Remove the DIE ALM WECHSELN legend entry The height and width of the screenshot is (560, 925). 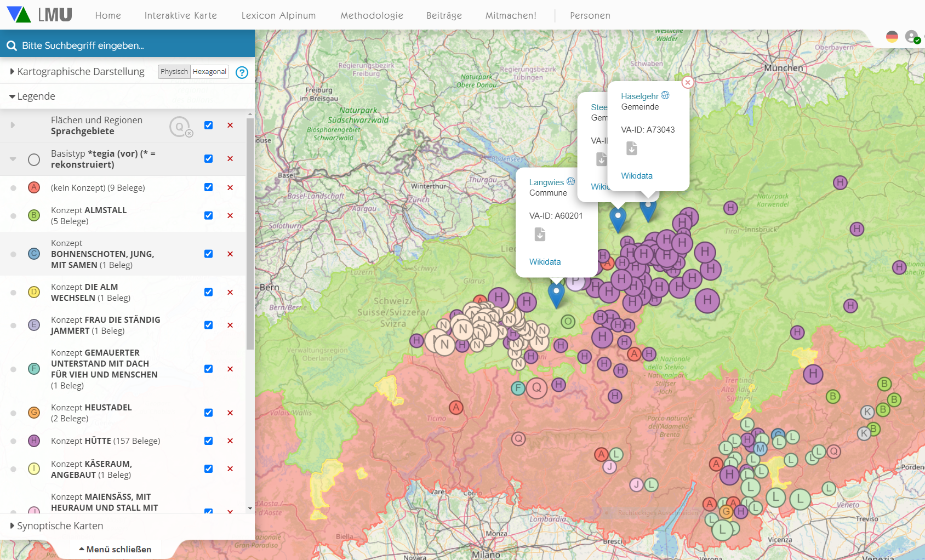pos(230,292)
